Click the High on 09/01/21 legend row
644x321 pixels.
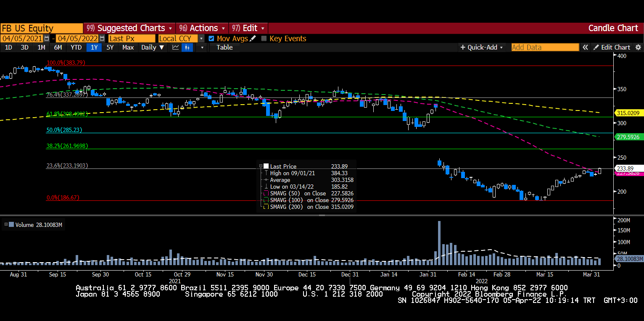point(306,173)
